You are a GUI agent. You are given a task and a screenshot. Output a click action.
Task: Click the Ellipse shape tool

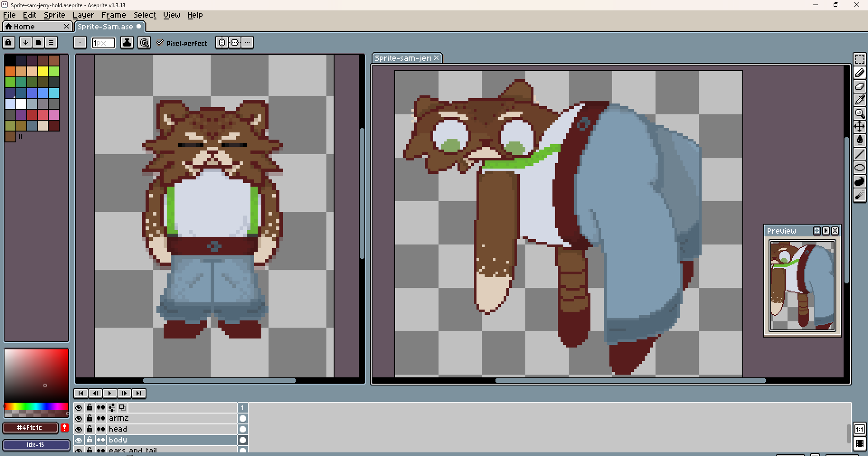[859, 168]
